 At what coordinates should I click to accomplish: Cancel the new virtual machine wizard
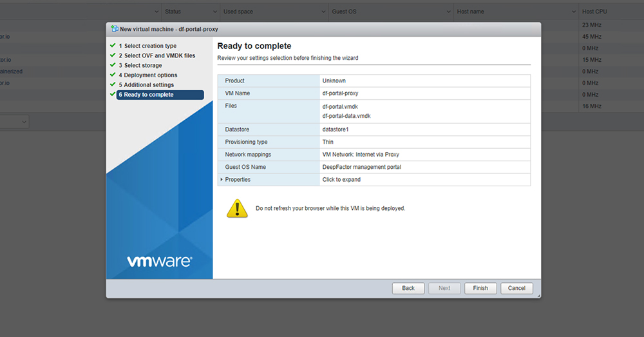(516, 288)
